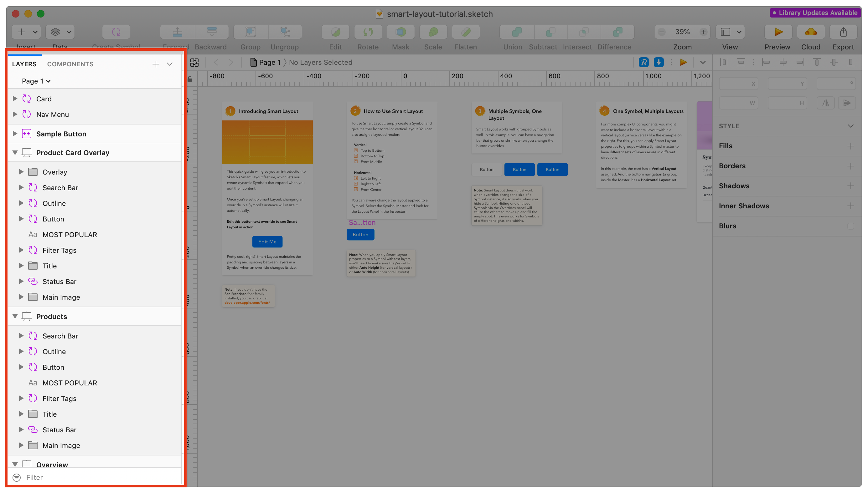Open the Data layers menu
The image size is (868, 493).
click(60, 32)
